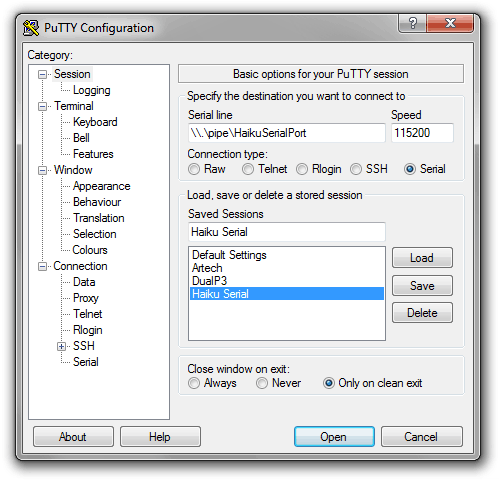Select Artech in session list
This screenshot has height=480, width=499.
pos(287,268)
